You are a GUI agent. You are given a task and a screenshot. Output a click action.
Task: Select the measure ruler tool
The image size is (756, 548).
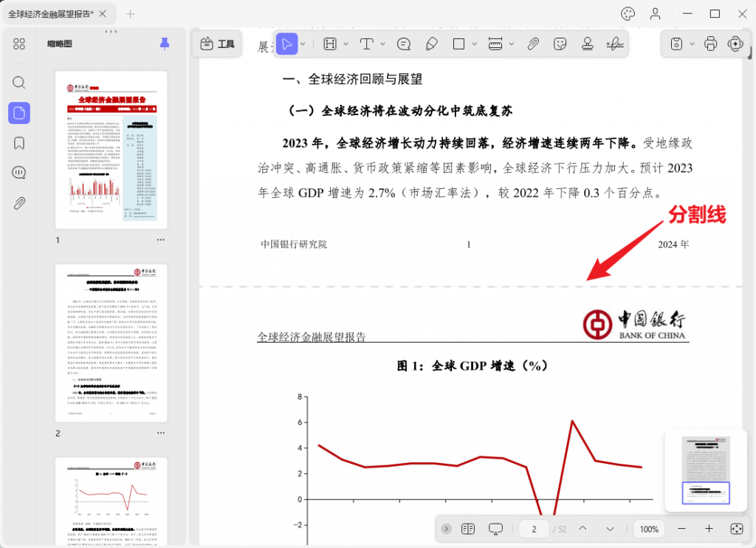click(x=495, y=44)
